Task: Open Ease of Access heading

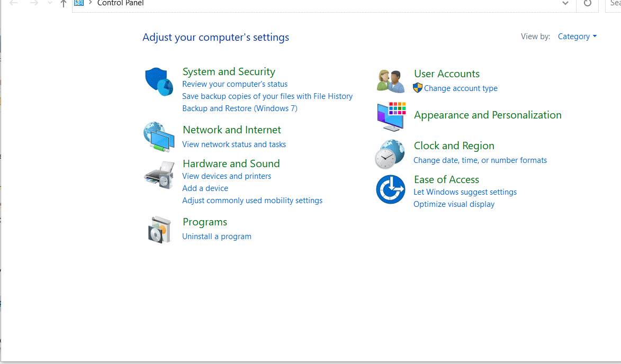Action: tap(446, 180)
